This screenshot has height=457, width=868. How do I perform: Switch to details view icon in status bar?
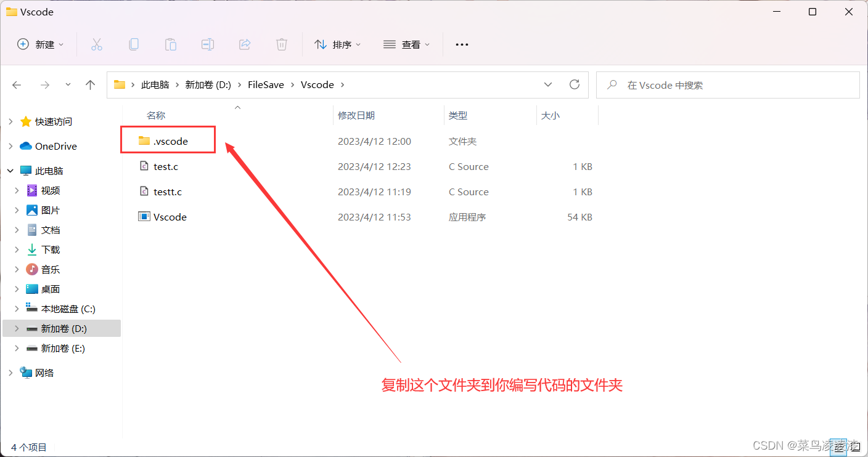838,448
